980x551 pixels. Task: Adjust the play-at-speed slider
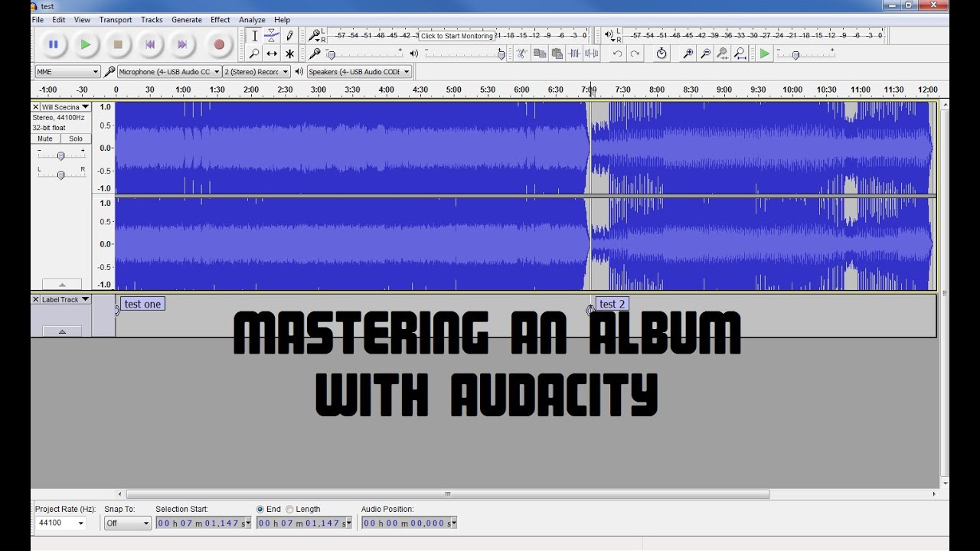pos(805,54)
